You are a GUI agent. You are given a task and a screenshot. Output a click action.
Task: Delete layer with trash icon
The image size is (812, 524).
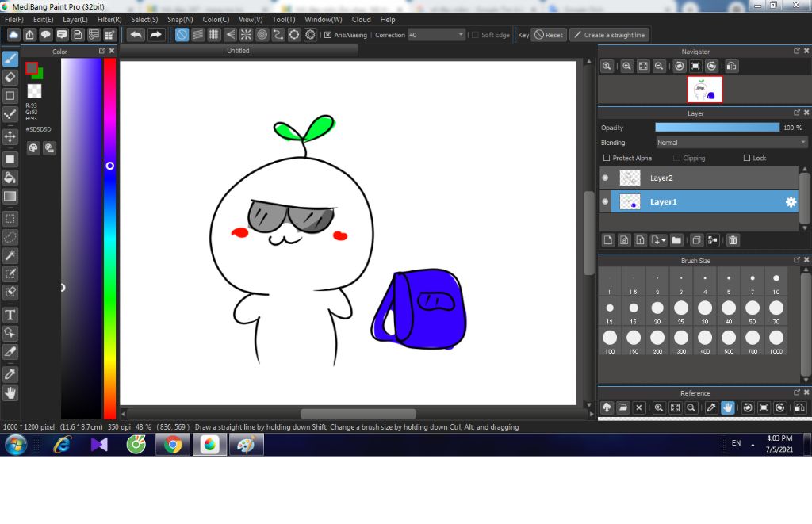pos(733,240)
